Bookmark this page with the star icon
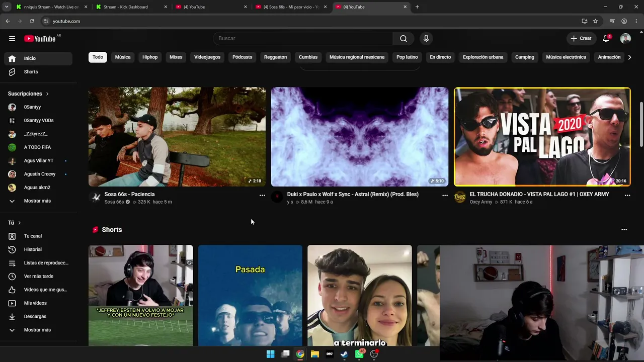Viewport: 644px width, 362px height. coord(595,21)
